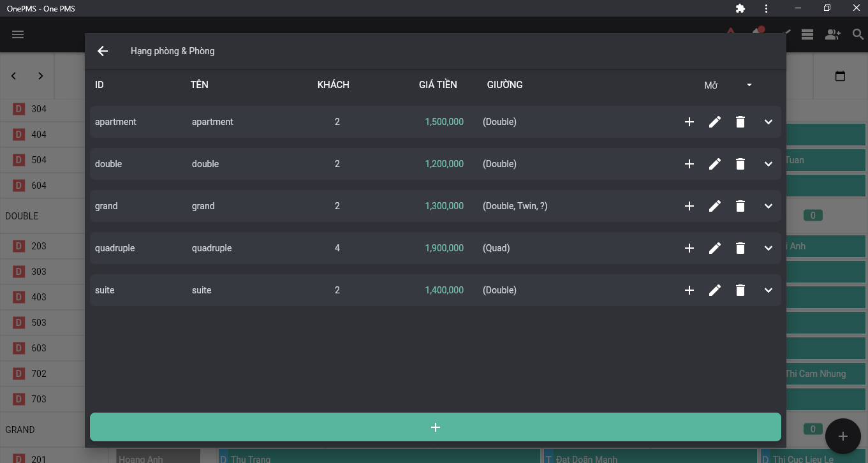Viewport: 868px width, 463px height.
Task: Click the (Double, Twin, ?) bed text
Action: (515, 206)
